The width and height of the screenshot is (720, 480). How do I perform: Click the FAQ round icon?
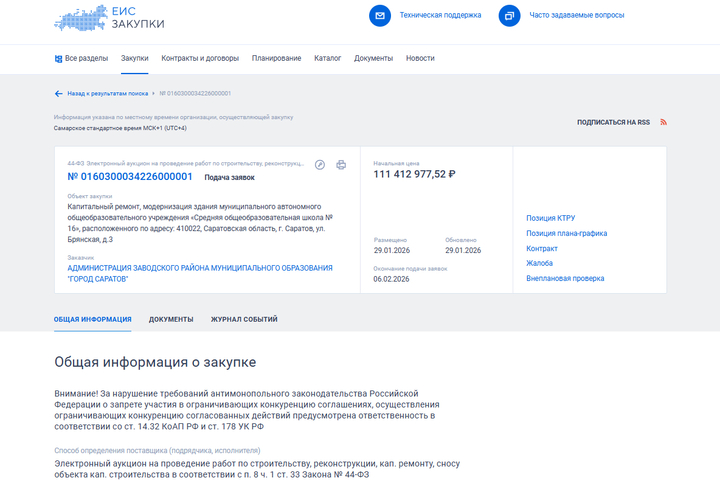[x=509, y=16]
